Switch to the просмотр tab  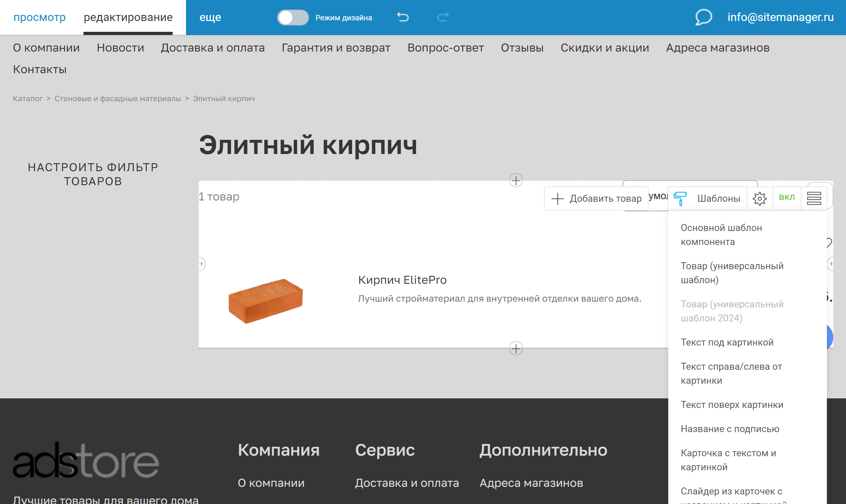click(39, 17)
